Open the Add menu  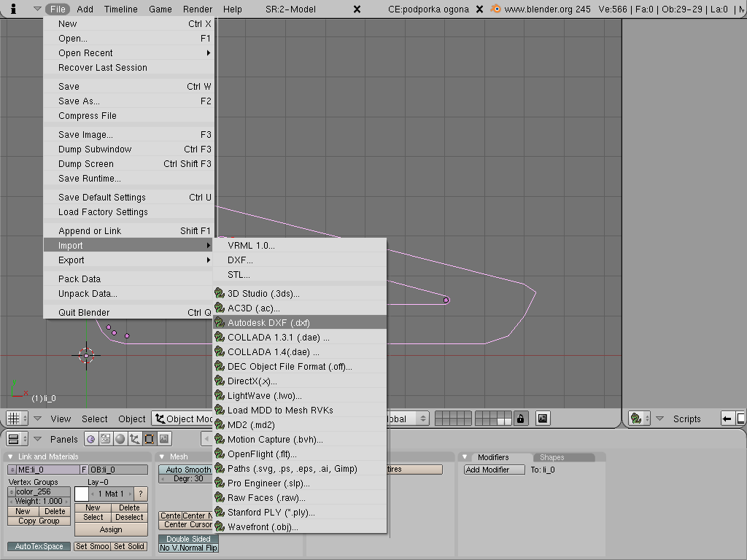click(x=85, y=9)
